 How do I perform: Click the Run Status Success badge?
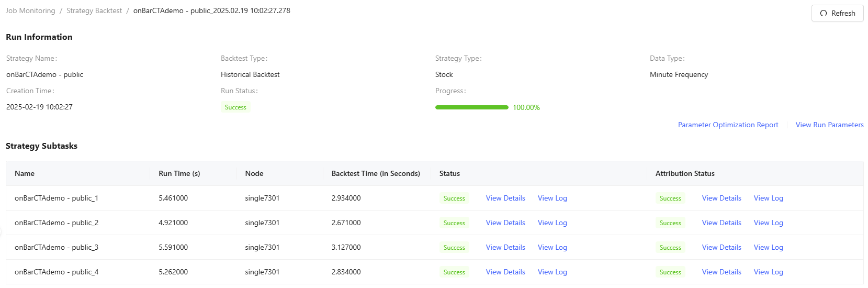[x=235, y=107]
